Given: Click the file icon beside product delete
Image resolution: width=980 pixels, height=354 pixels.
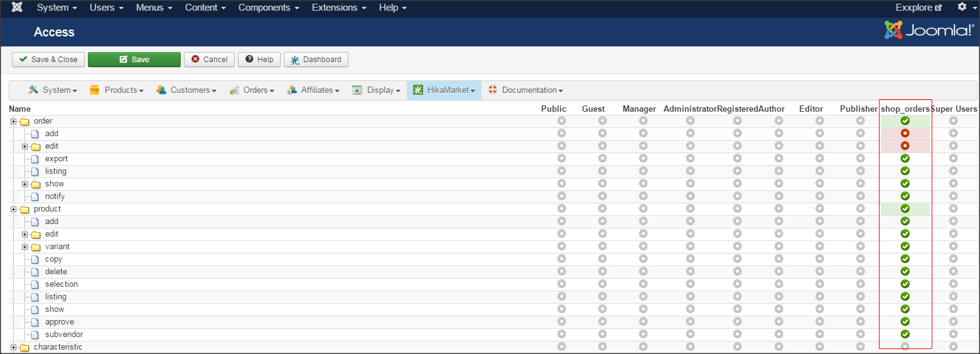Looking at the screenshot, I should 35,272.
